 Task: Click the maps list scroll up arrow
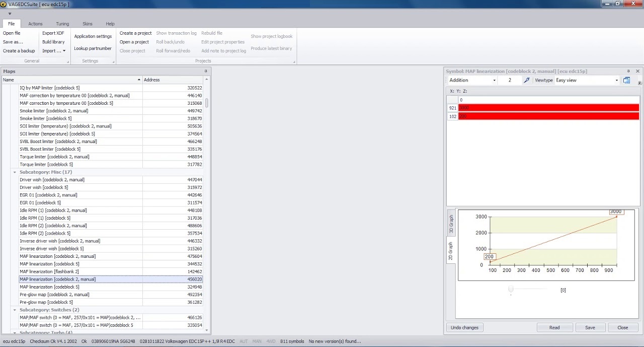click(x=206, y=80)
